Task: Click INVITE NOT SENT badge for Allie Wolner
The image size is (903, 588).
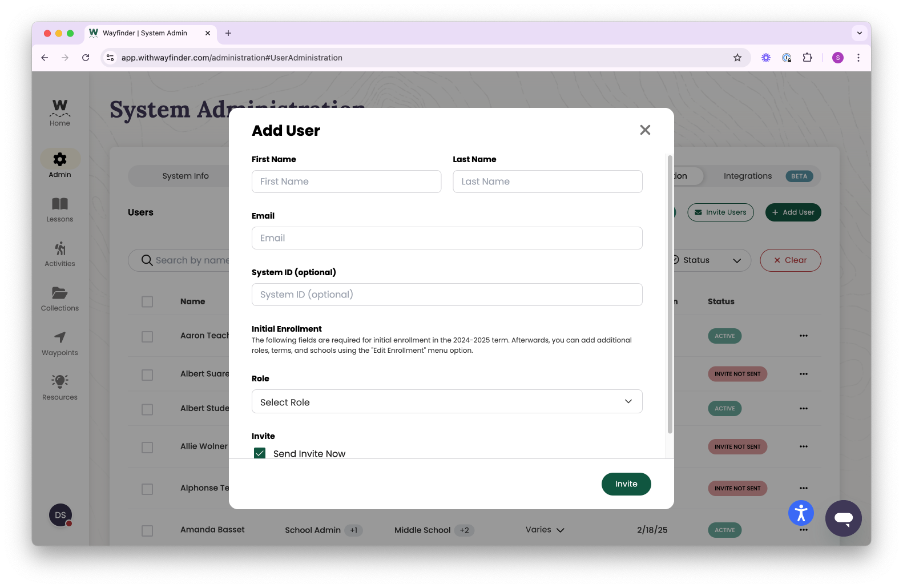Action: (737, 446)
